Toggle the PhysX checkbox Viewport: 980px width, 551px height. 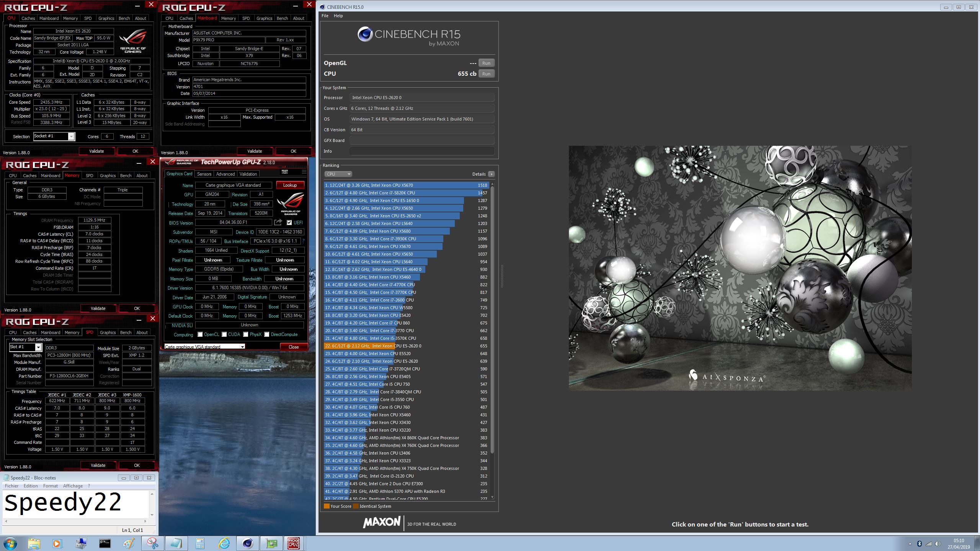point(246,334)
